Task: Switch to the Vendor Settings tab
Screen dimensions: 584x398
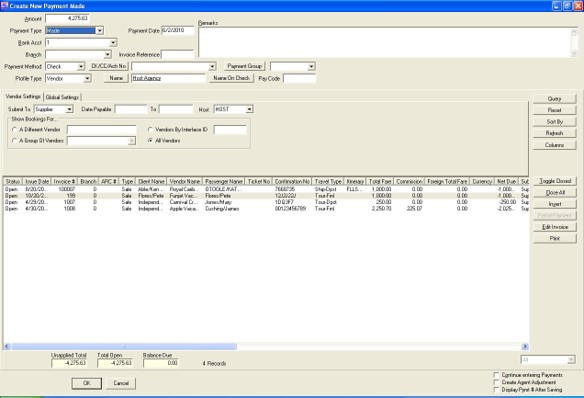Action: tap(23, 96)
